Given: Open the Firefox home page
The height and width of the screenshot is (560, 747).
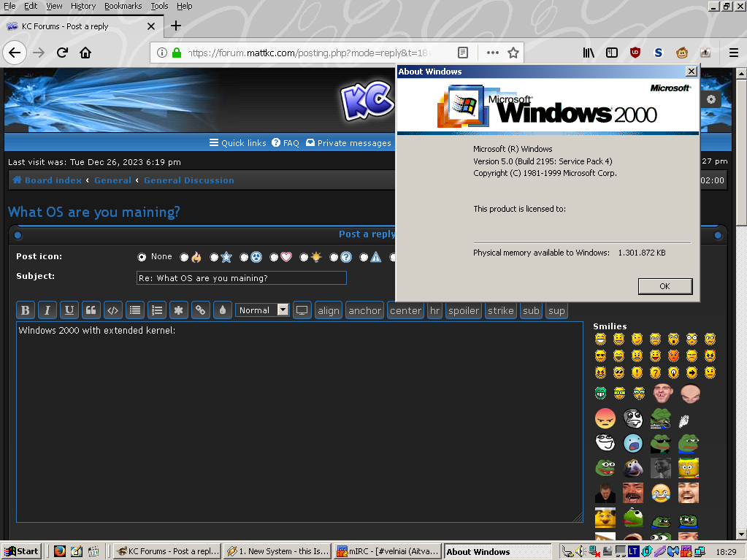Looking at the screenshot, I should point(85,53).
